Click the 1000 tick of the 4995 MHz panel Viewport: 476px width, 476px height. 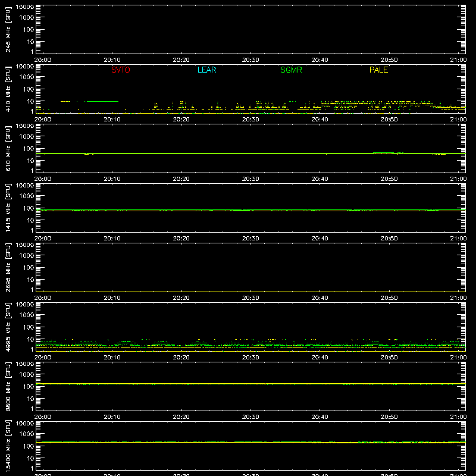(27, 315)
